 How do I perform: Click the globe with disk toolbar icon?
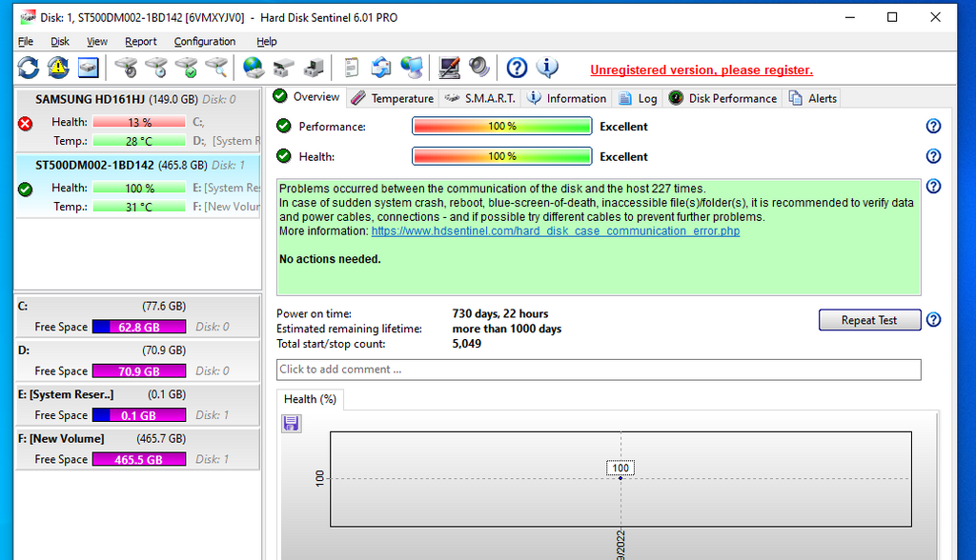click(x=254, y=68)
